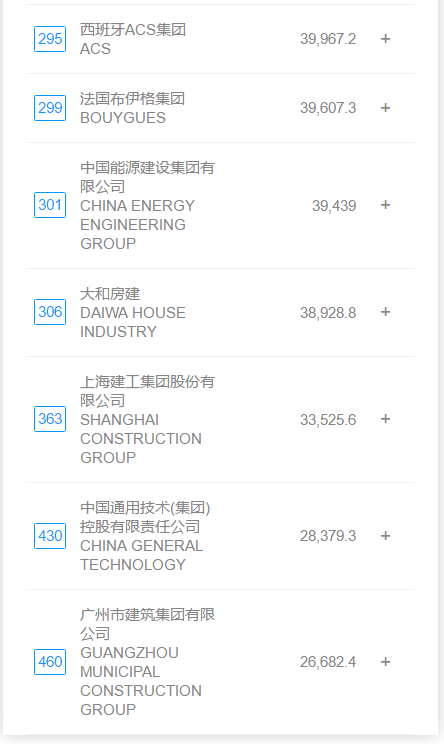Click the rank badge 299
Viewport: 444px width, 744px height.
coord(50,108)
